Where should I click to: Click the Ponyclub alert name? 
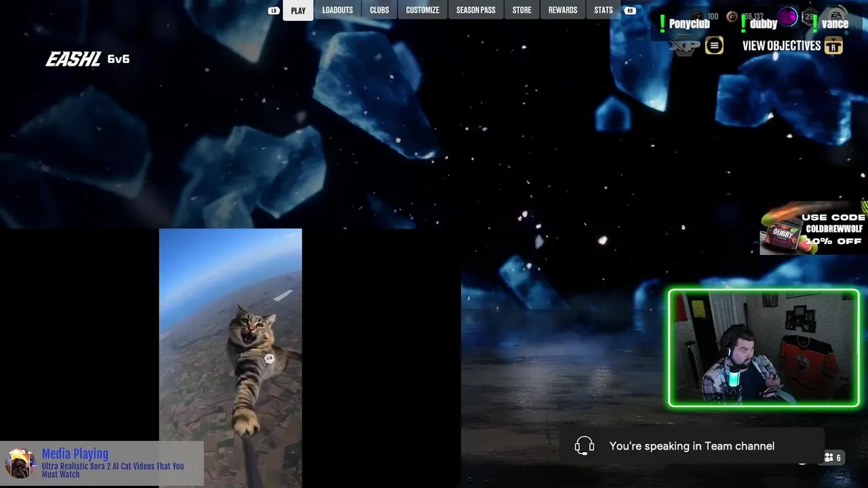point(689,24)
